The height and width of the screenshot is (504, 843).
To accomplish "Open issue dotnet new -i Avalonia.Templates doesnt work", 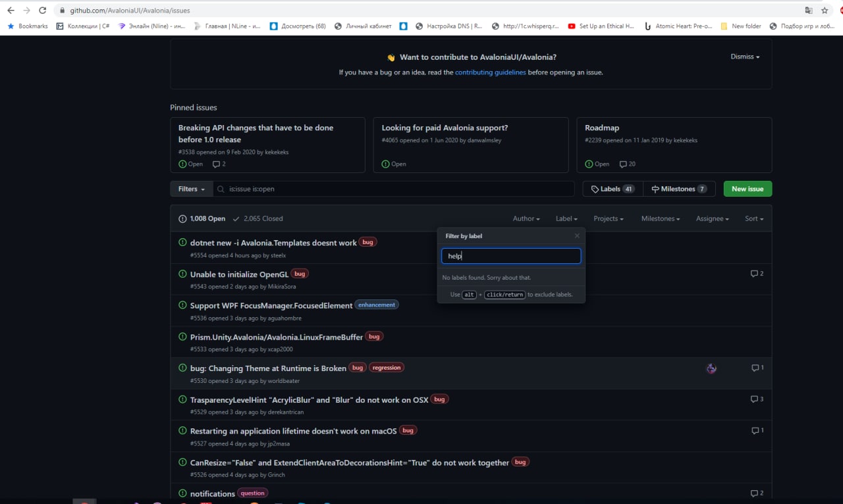I will point(273,243).
